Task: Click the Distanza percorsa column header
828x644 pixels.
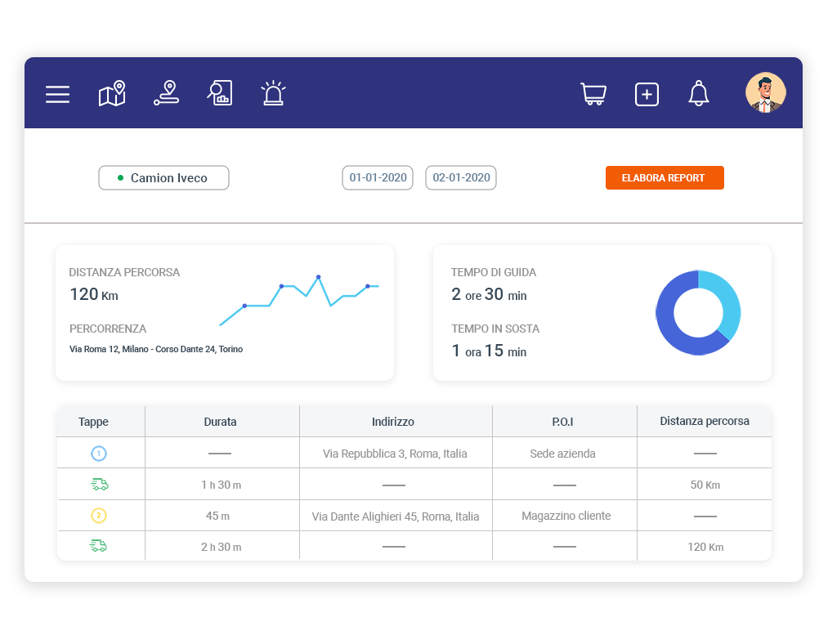Action: (704, 422)
